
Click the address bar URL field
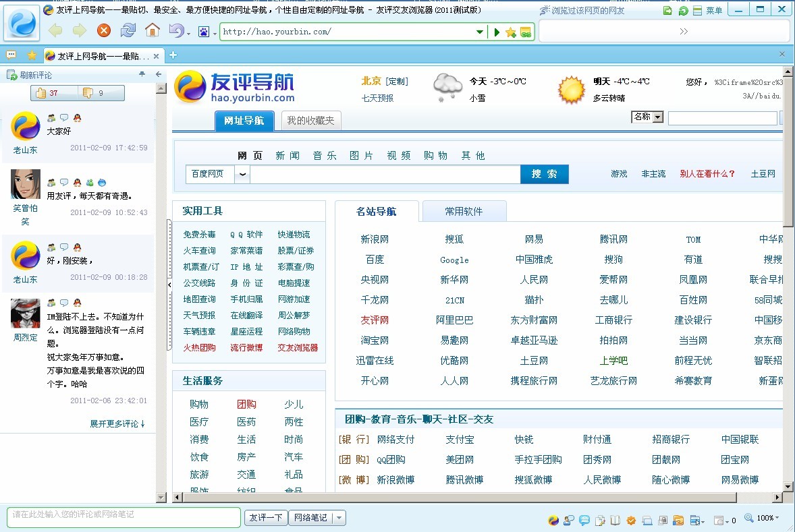(x=348, y=32)
